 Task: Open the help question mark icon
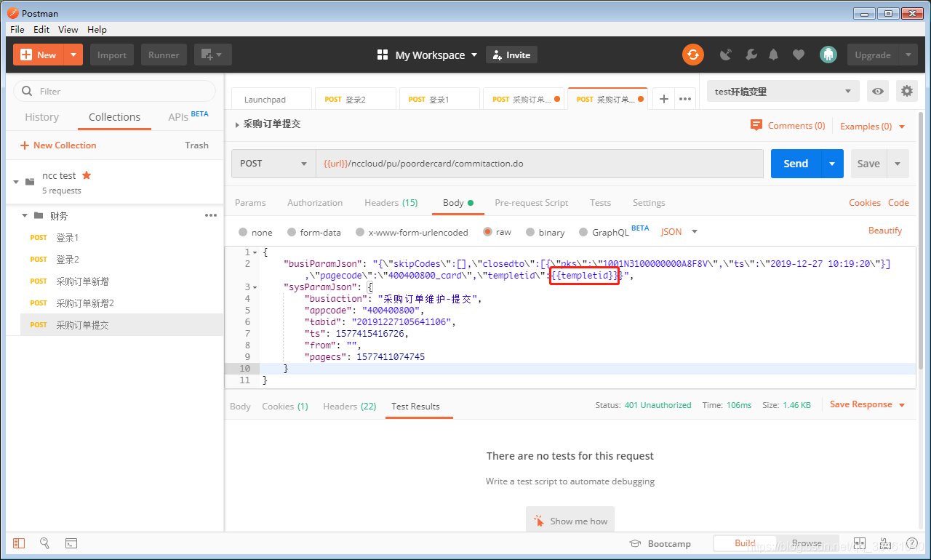coord(911,543)
